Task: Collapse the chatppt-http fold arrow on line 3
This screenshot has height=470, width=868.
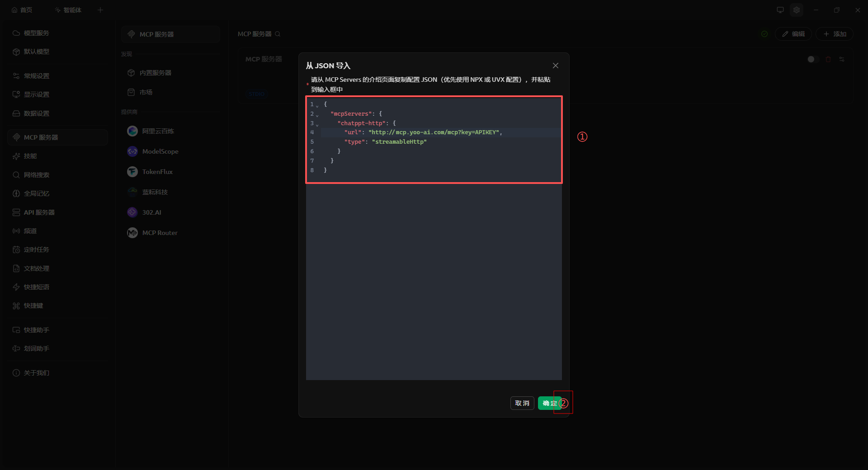Action: click(317, 124)
